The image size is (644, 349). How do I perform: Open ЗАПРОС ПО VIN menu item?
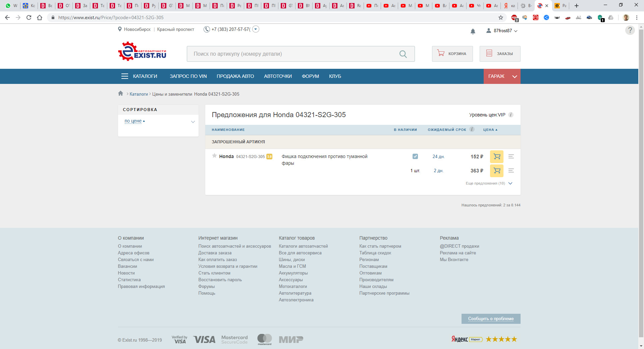pyautogui.click(x=188, y=77)
